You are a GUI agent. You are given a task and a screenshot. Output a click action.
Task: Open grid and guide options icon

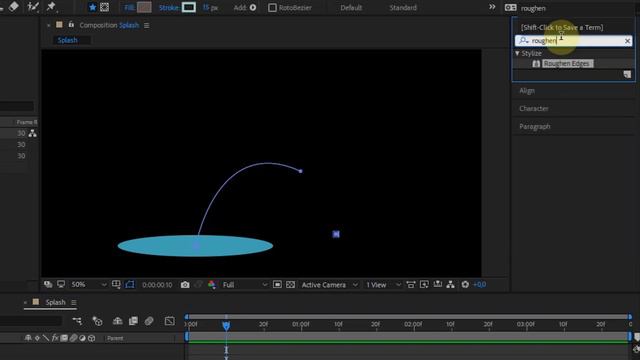tap(116, 284)
